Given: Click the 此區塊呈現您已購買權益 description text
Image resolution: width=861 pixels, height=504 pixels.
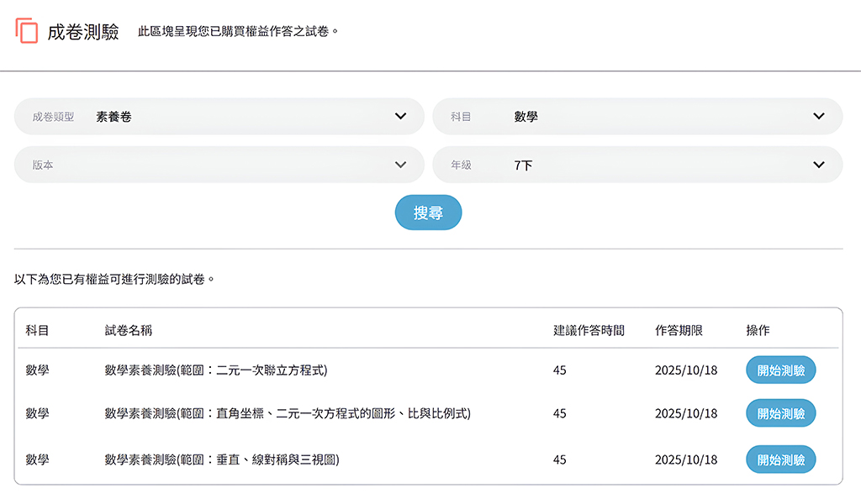Looking at the screenshot, I should (238, 32).
